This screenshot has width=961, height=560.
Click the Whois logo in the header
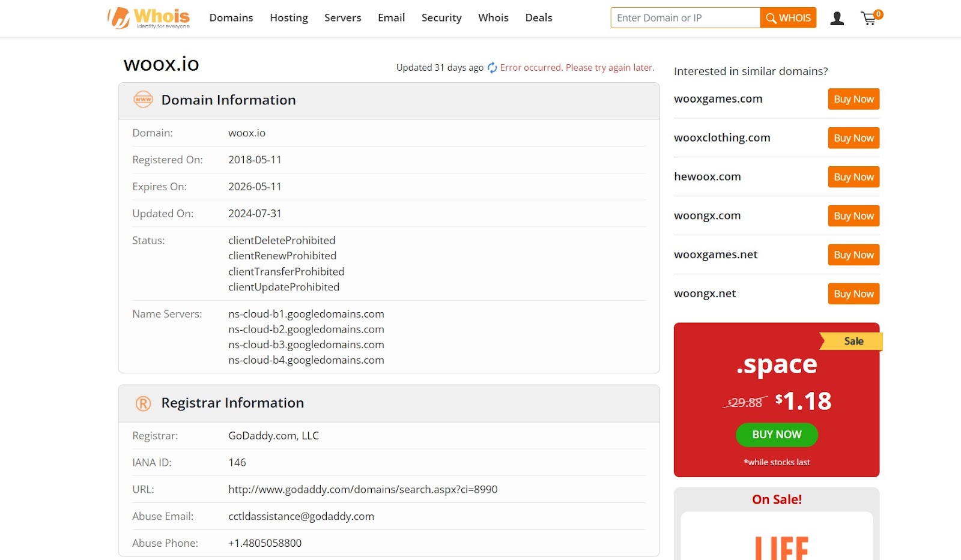point(148,18)
